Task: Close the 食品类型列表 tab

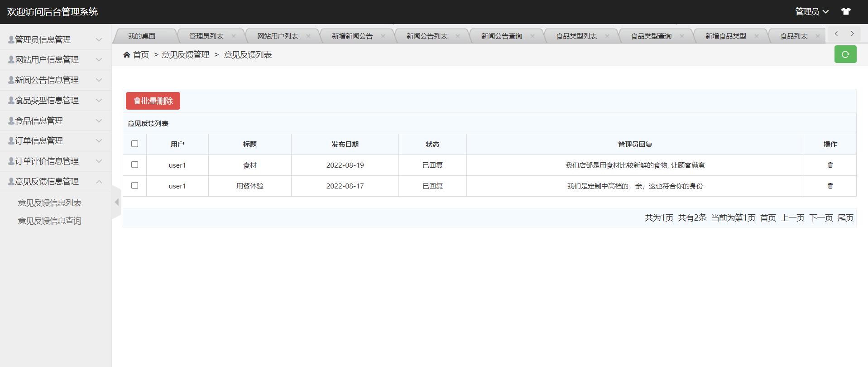Action: (607, 36)
